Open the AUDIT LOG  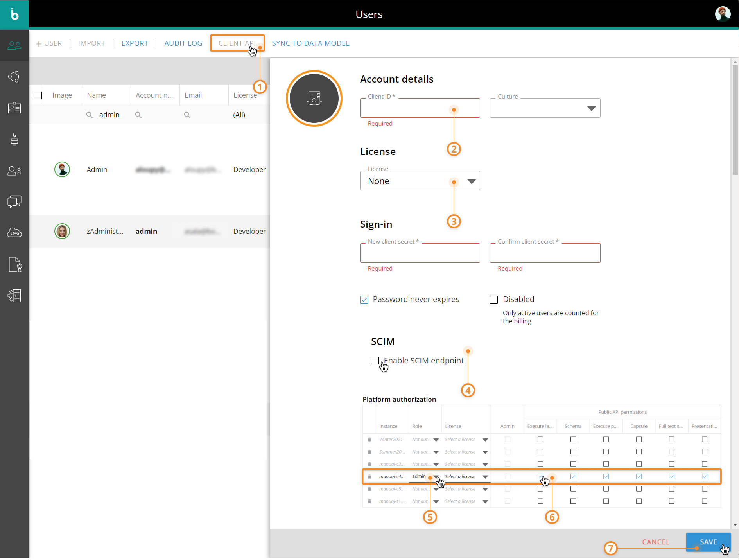(x=183, y=43)
